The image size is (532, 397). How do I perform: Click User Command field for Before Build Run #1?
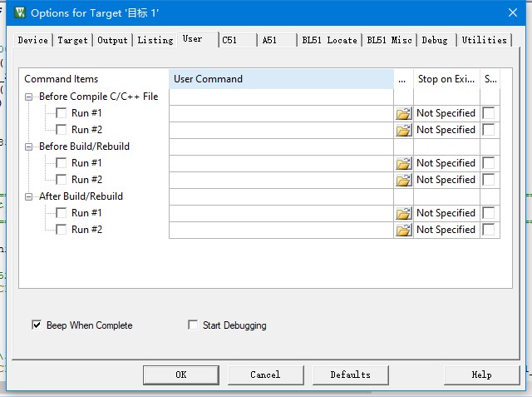click(281, 163)
